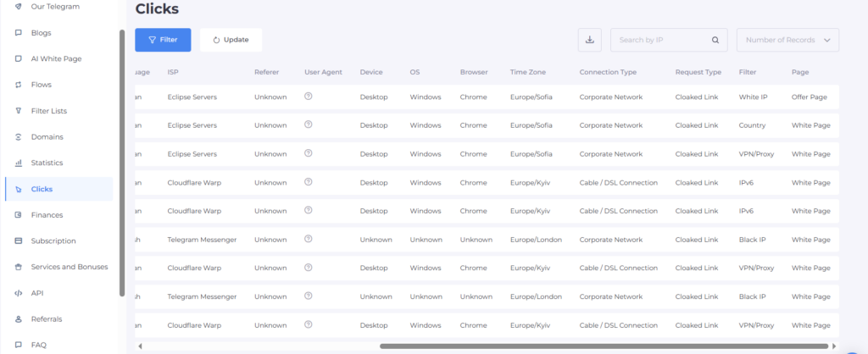Image resolution: width=868 pixels, height=354 pixels.
Task: Click the Services and Bonuses basket icon
Action: tap(19, 267)
